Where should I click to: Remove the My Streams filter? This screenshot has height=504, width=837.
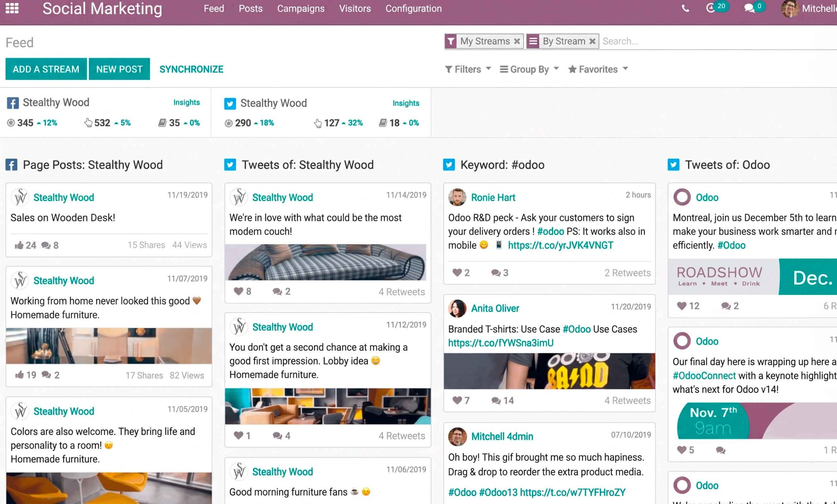(517, 41)
